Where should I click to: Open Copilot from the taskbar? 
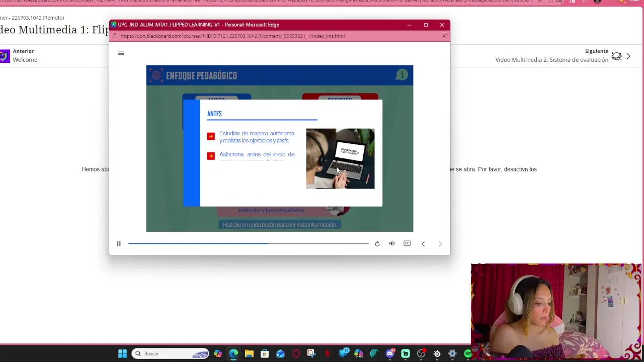point(218,353)
